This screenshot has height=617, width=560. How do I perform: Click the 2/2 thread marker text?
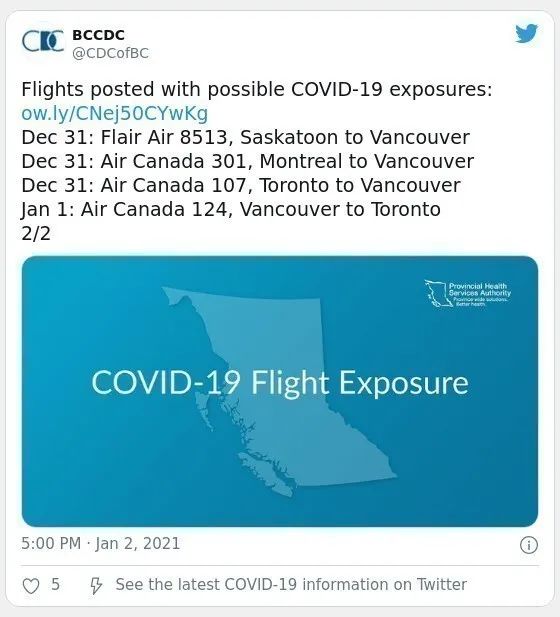pos(36,234)
